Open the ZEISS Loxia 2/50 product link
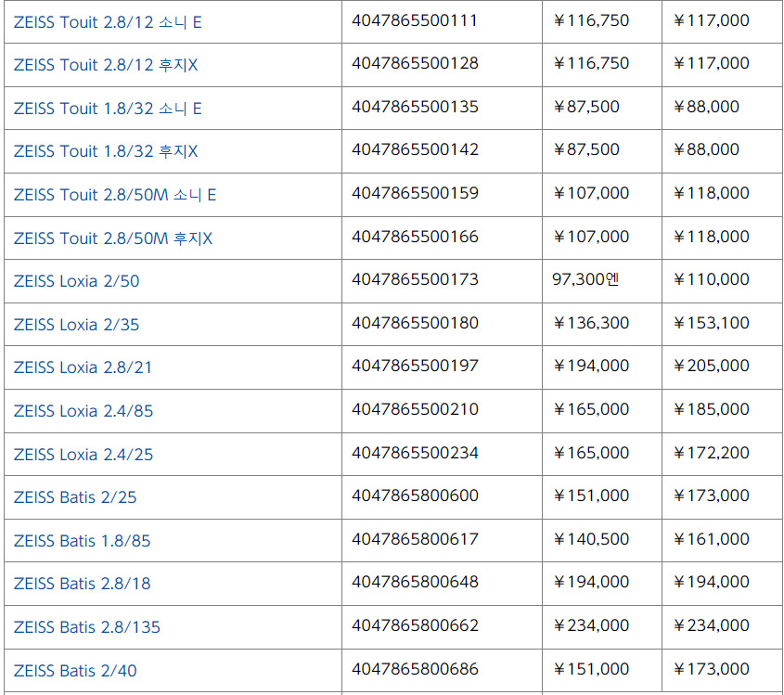This screenshot has height=695, width=784. [76, 281]
